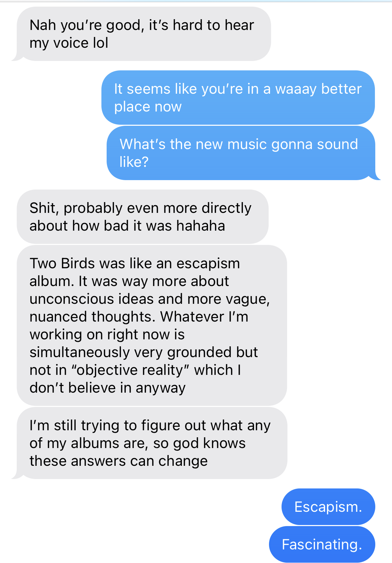The height and width of the screenshot is (563, 392).
Task: Select the "Shit, probably even more directly" bubble
Action: point(143,217)
